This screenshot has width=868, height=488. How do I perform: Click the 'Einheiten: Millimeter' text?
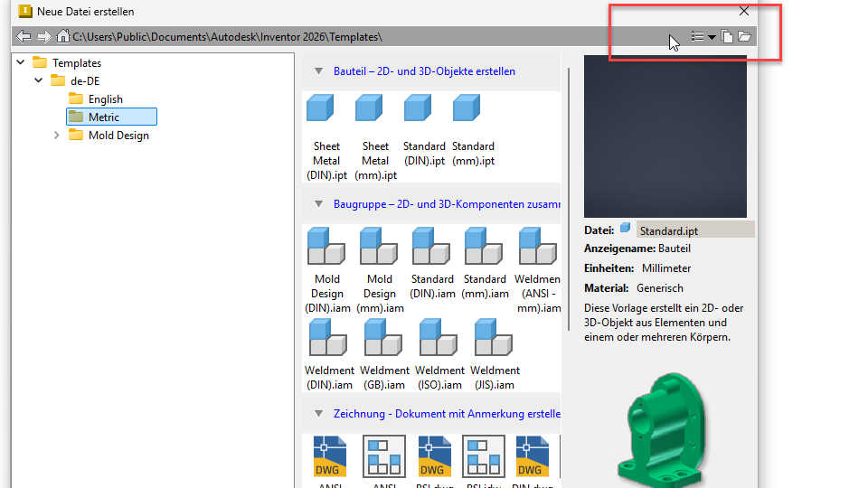coord(637,268)
